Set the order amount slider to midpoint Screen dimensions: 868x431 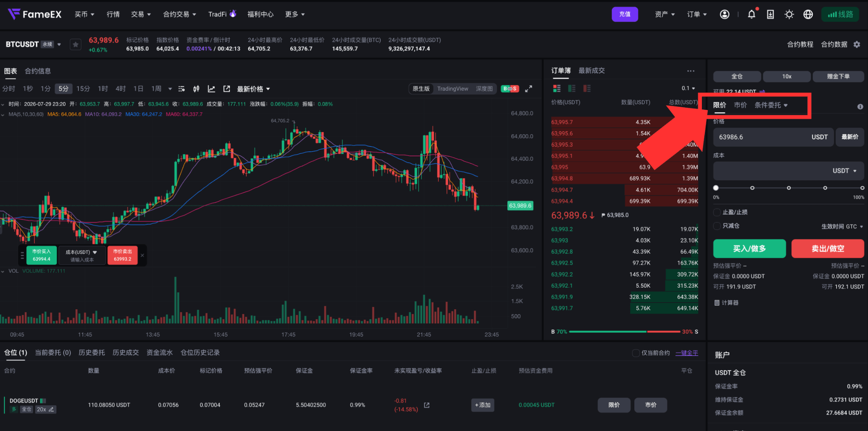(789, 188)
